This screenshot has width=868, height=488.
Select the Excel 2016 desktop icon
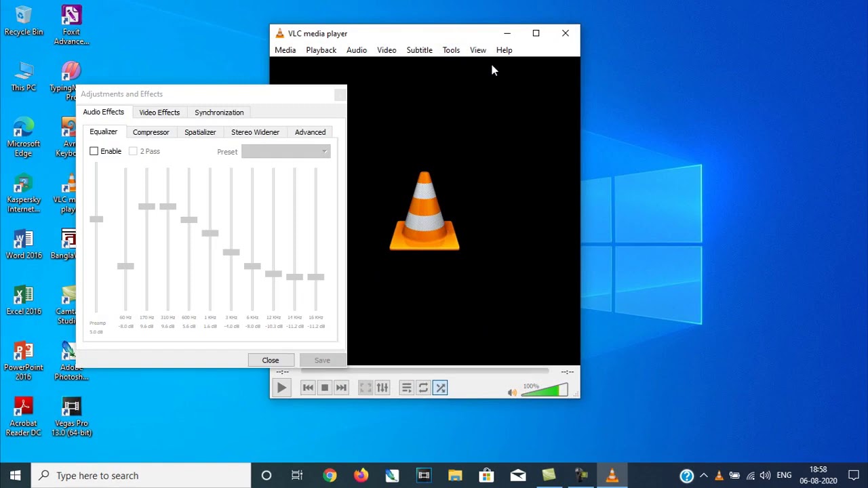[x=24, y=300]
